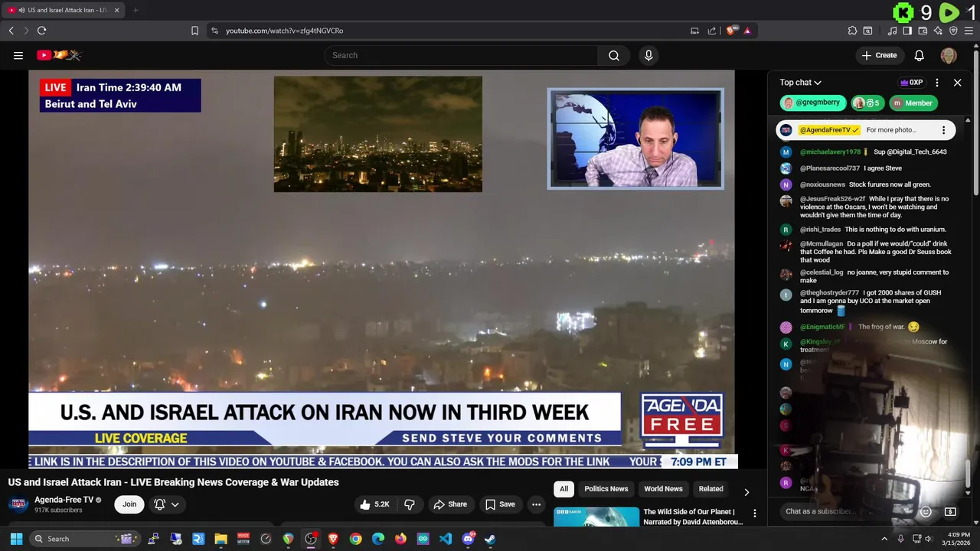
Task: Open the emoji picker in chat
Action: pyautogui.click(x=926, y=511)
